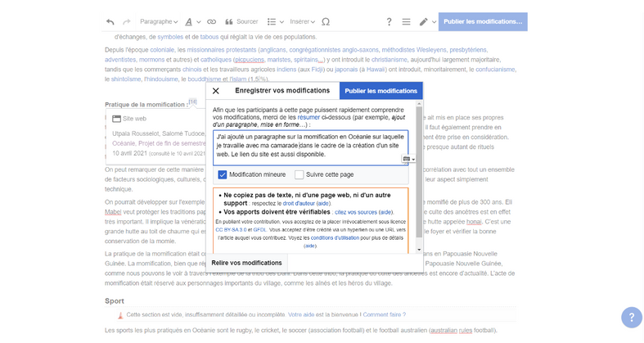Click the 'Pratique de la momification' heading
This screenshot has height=343, width=644.
pyautogui.click(x=146, y=105)
